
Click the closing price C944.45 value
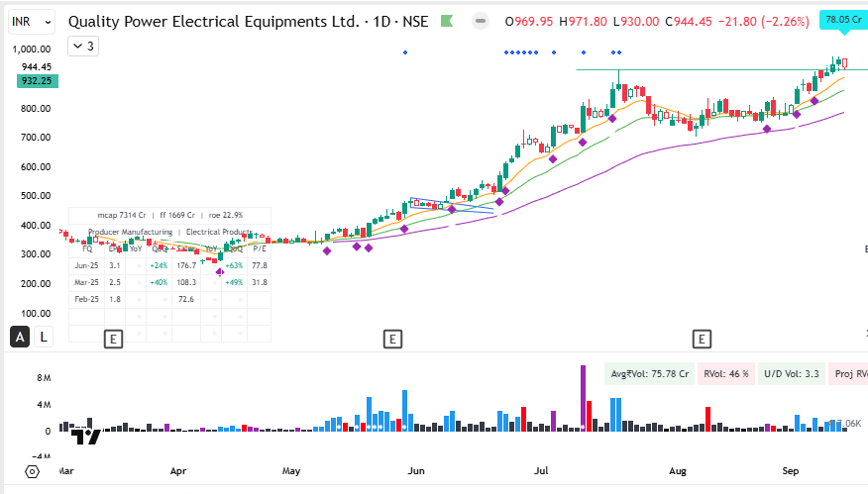pos(689,22)
